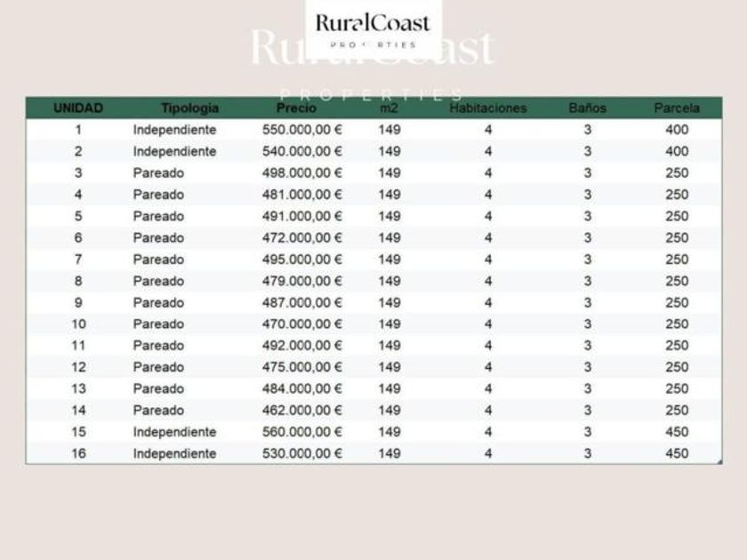747x560 pixels.
Task: Click the RuralCoast Properties logo
Action: coord(373,29)
